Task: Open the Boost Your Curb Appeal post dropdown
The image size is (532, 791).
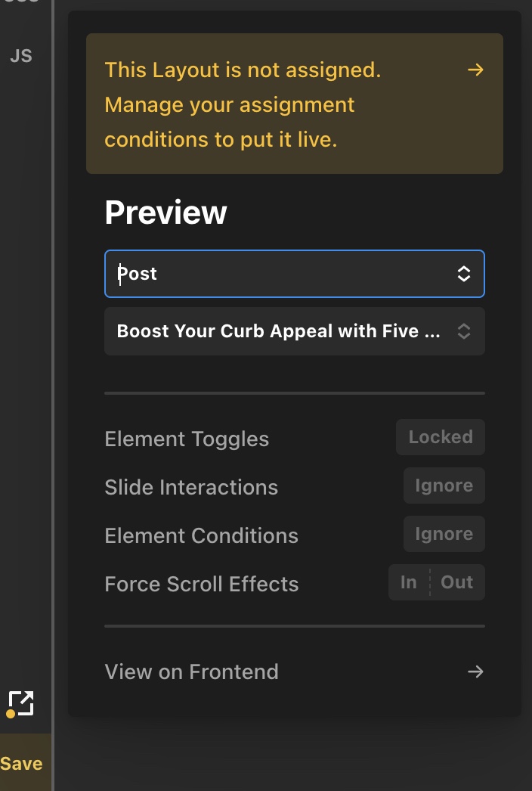Action: tap(295, 331)
